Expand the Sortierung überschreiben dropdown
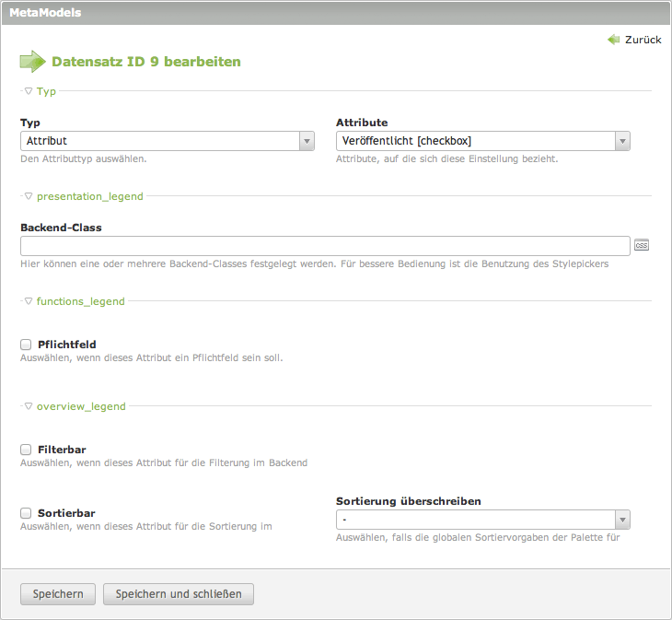 click(482, 520)
